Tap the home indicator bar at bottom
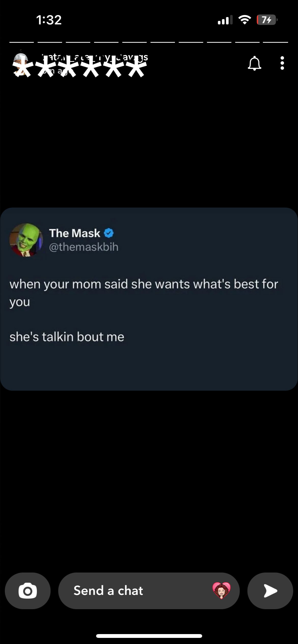298x644 pixels. click(149, 636)
